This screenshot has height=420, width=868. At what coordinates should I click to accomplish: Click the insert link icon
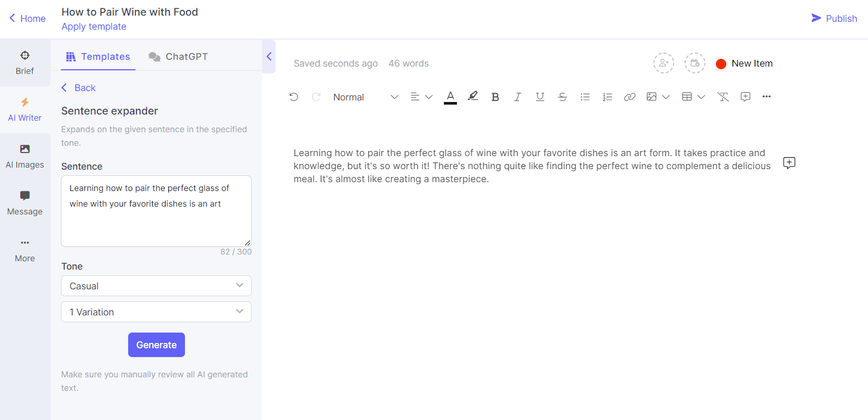pos(629,97)
